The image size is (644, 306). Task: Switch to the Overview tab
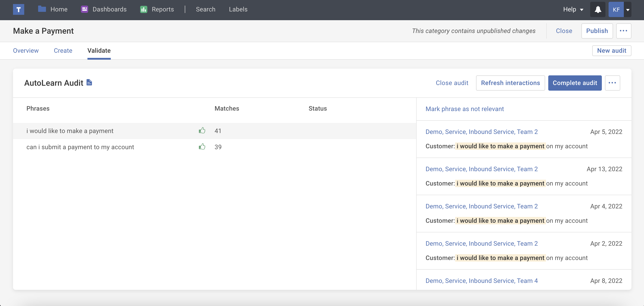pos(26,50)
